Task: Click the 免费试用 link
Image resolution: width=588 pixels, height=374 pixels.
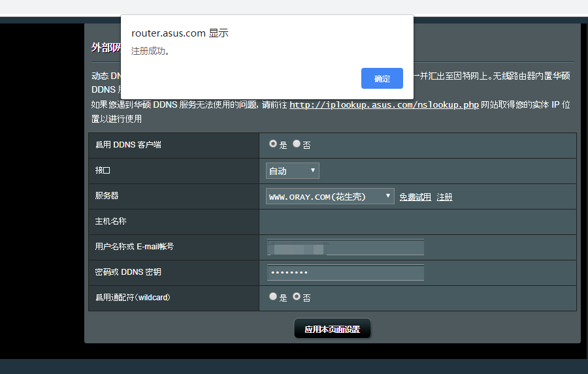Action: click(x=415, y=196)
